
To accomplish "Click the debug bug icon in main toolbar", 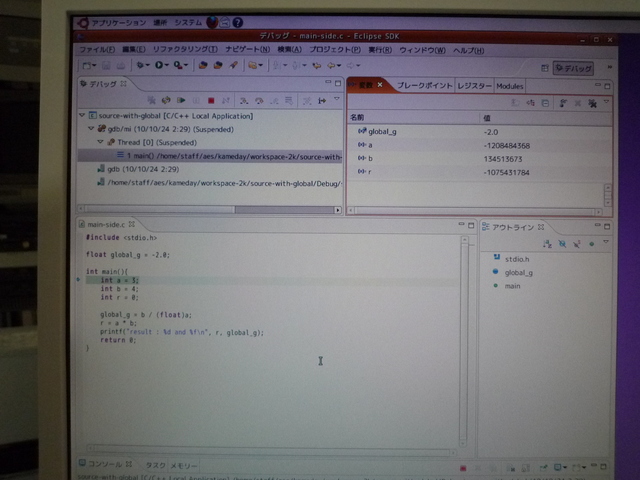I will click(x=140, y=66).
